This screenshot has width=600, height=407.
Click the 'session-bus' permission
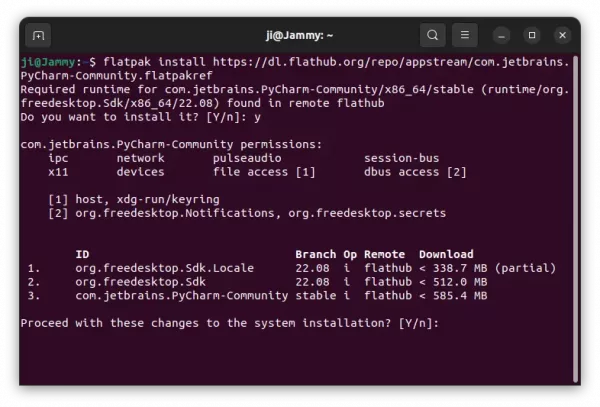tap(401, 158)
